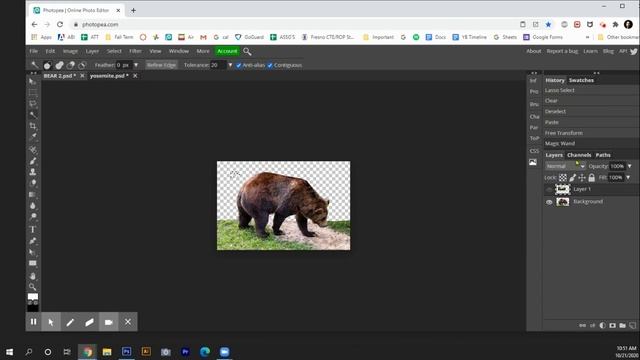Choose the intersect selection mode icon
Screen dimensions: 640x360
[x=82, y=65]
